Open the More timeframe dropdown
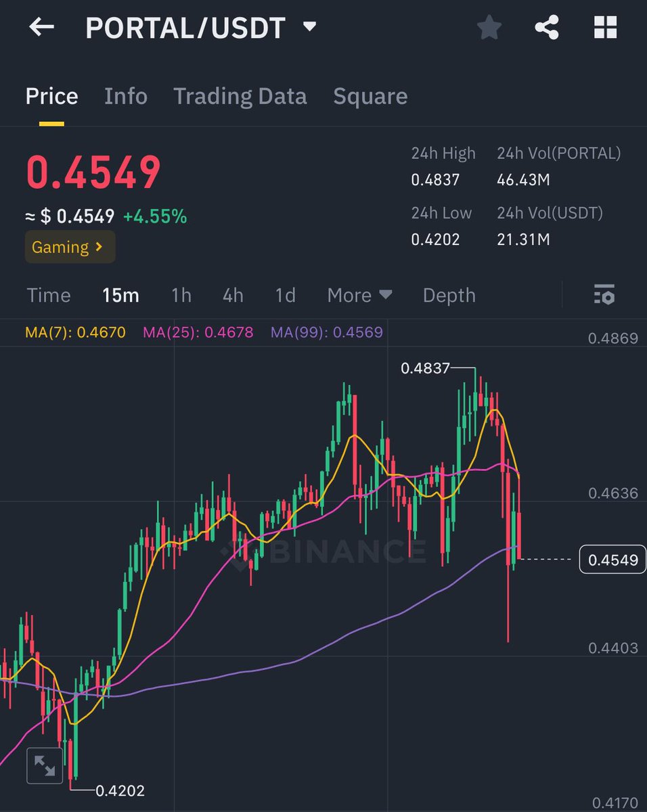 359,295
